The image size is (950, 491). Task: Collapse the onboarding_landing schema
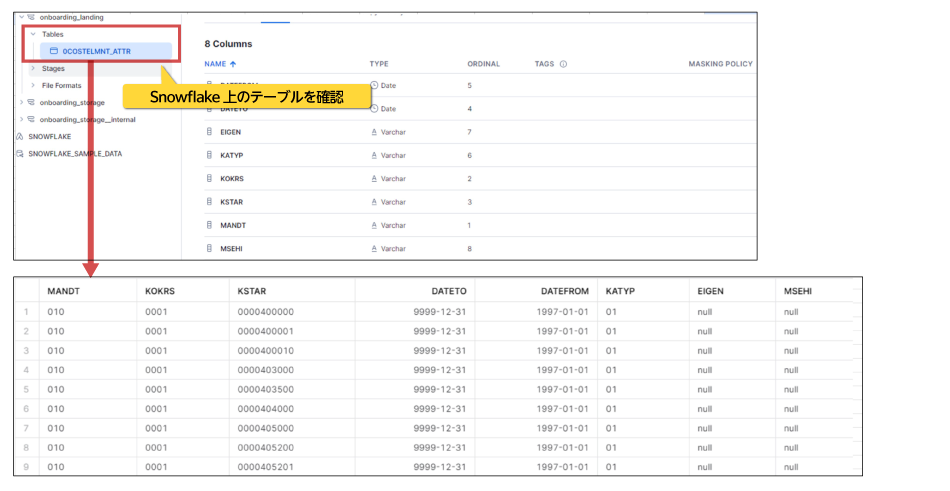click(x=21, y=17)
